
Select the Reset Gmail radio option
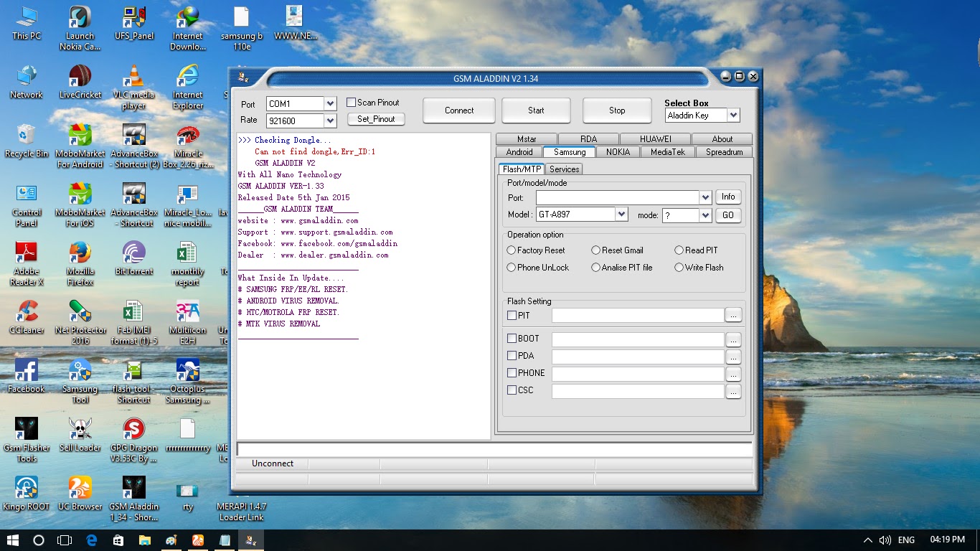[x=596, y=250]
